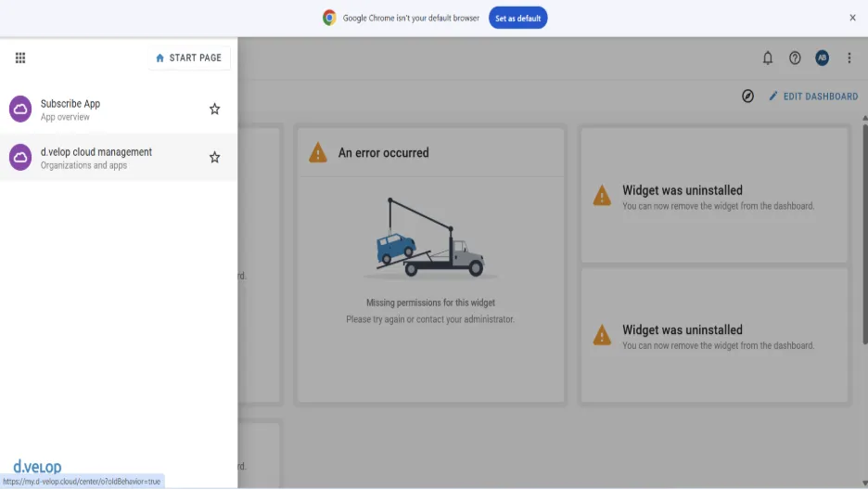Click 'Missing permissions for this widget' text
Viewport: 868px width, 490px height.
430,303
